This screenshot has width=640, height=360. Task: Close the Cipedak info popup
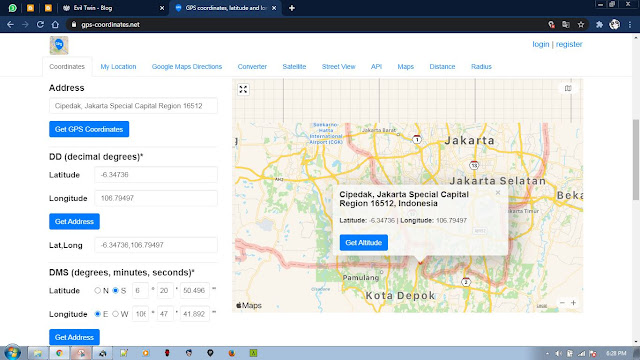coord(498,193)
